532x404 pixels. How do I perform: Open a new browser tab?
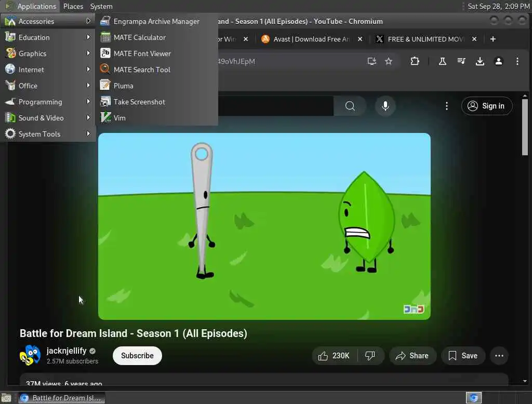[x=493, y=39]
